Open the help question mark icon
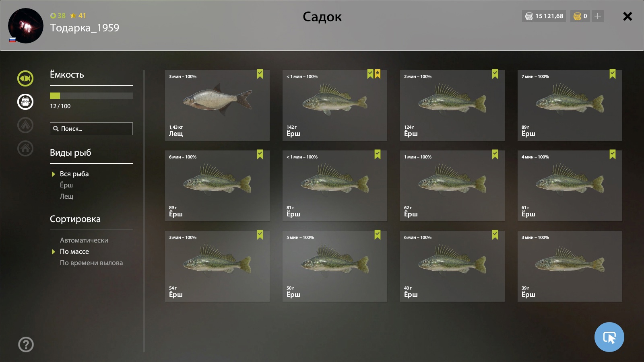This screenshot has width=644, height=362. [x=26, y=344]
